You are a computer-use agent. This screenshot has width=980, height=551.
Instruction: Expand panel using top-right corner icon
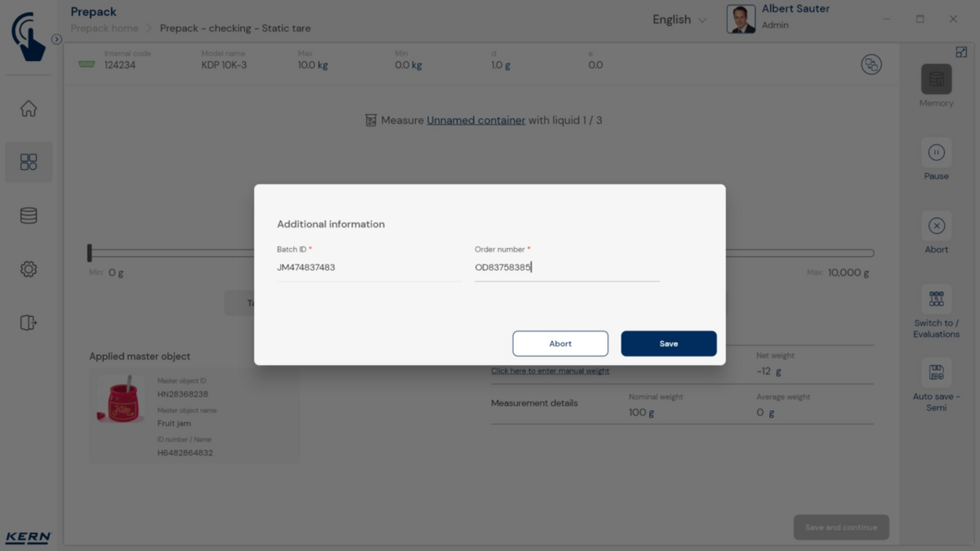tap(961, 52)
